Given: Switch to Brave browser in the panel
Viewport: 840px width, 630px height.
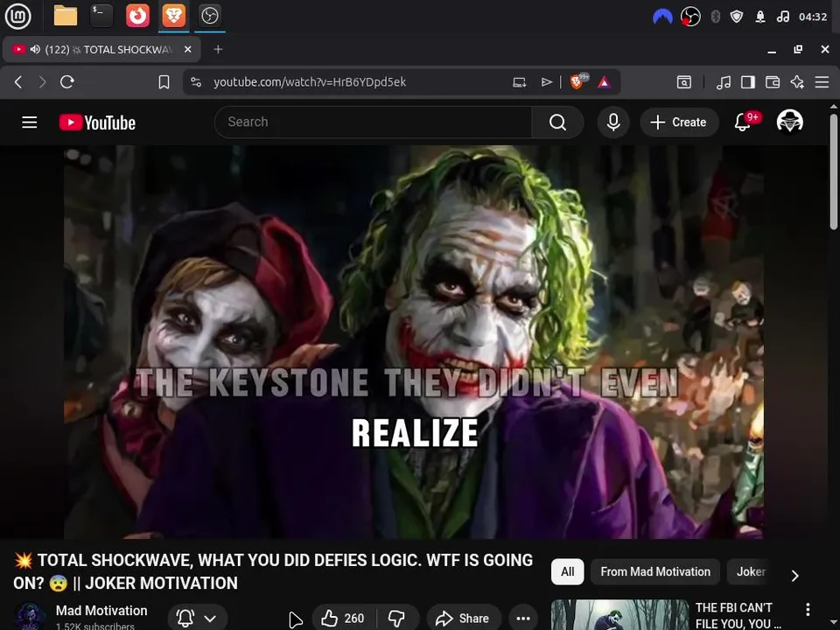Looking at the screenshot, I should click(173, 16).
